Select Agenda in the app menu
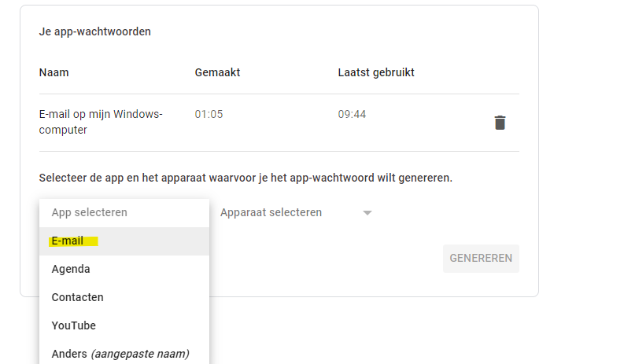This screenshot has height=364, width=624. click(x=71, y=269)
